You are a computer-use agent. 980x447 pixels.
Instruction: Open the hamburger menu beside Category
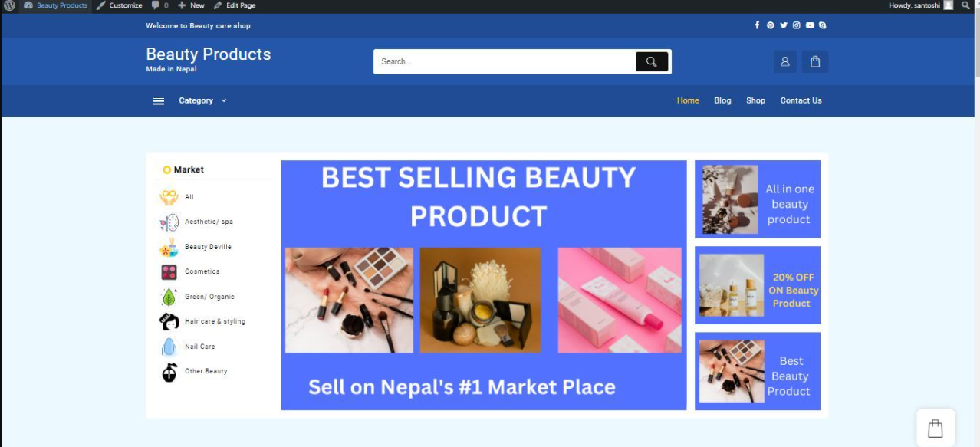point(159,101)
